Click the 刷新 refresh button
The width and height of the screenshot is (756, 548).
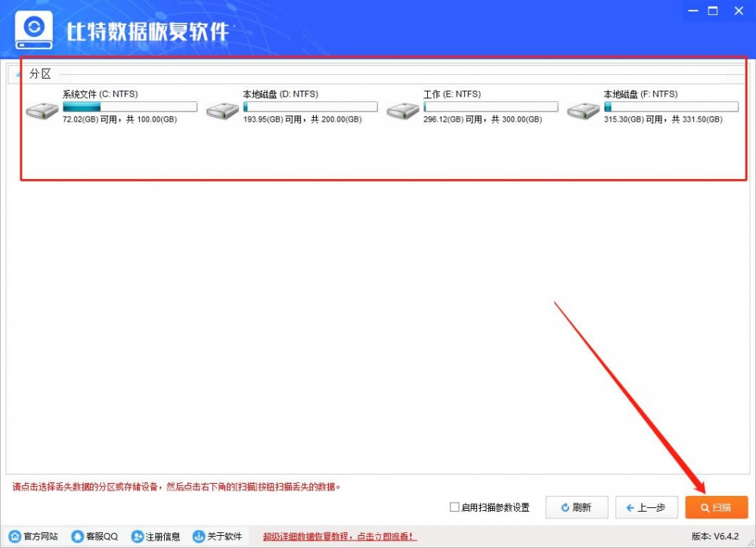click(x=576, y=507)
